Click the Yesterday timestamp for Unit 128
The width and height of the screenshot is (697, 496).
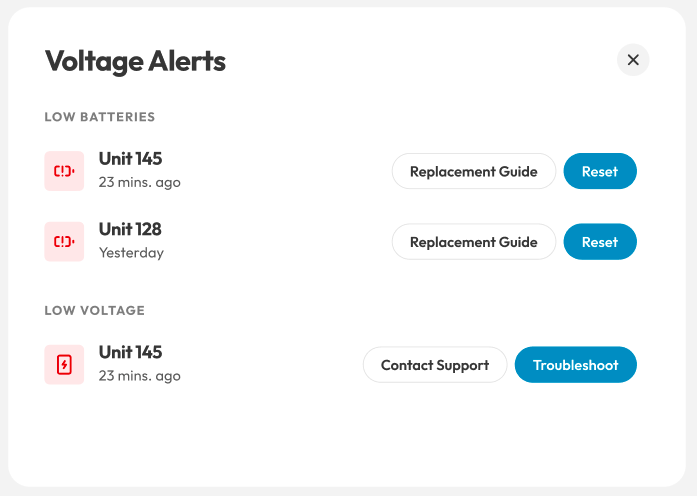131,253
